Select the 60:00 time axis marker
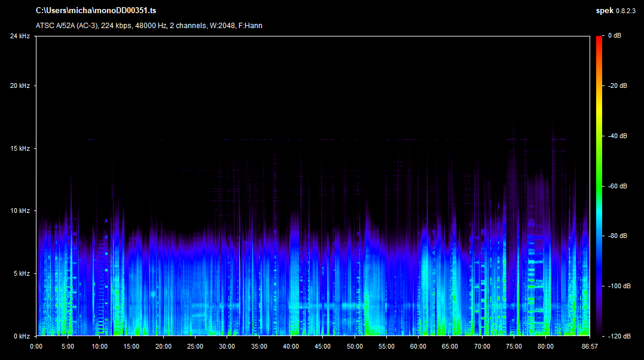Image resolution: width=644 pixels, height=360 pixels. click(418, 346)
